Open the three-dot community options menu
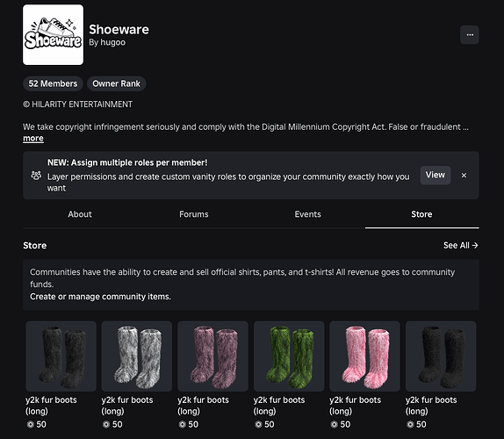The height and width of the screenshot is (439, 504). point(469,35)
